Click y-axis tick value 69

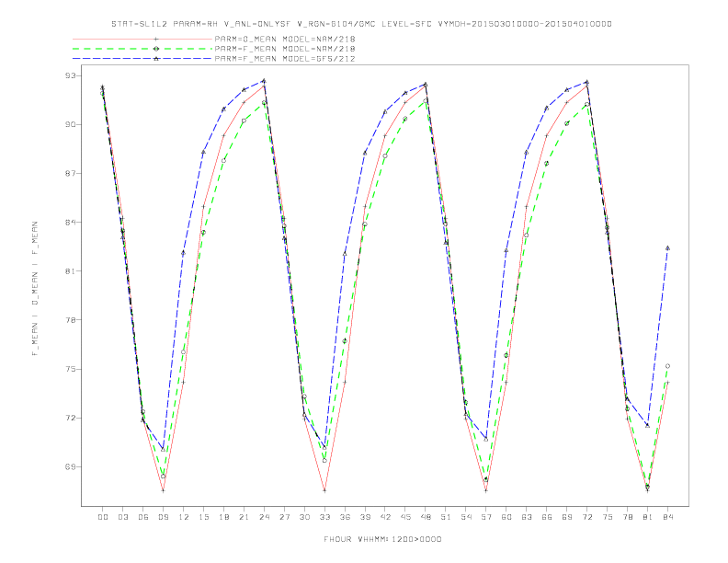pyautogui.click(x=70, y=466)
